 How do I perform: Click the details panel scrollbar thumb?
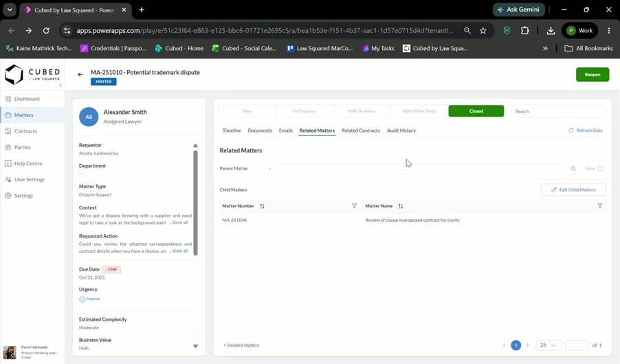[x=195, y=203]
